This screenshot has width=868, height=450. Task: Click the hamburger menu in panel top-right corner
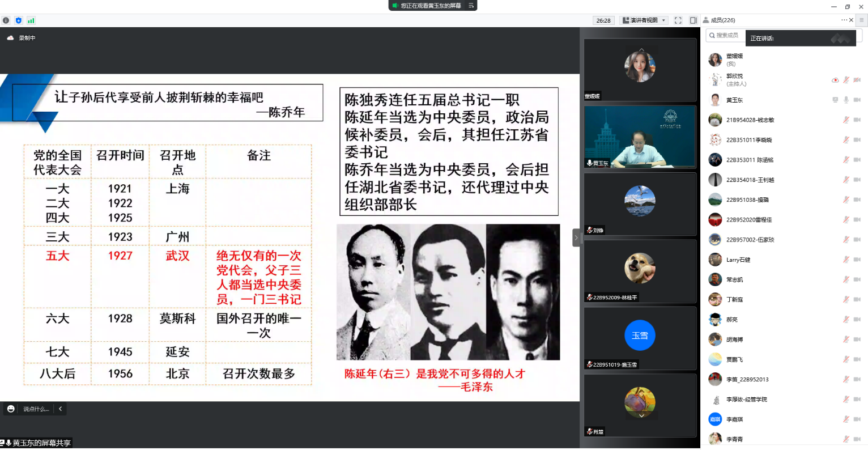pos(862,20)
